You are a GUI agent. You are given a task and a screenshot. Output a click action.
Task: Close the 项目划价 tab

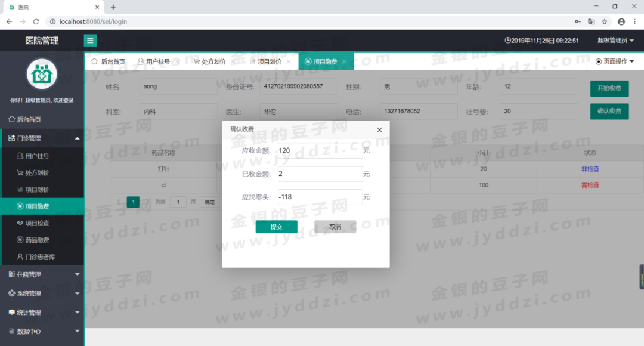click(289, 61)
